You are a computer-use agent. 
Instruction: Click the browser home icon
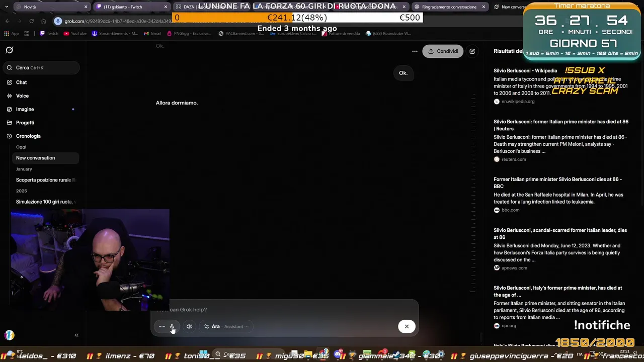pos(43,21)
